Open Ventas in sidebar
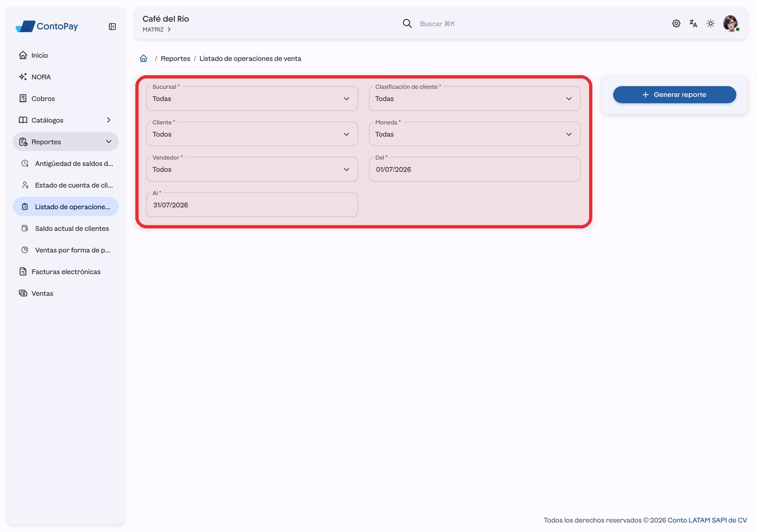The width and height of the screenshot is (758, 532). 66,293
